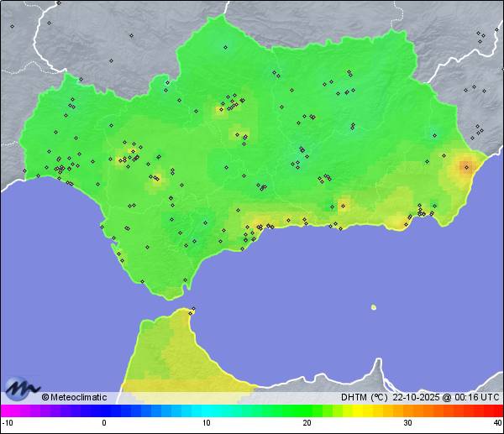The height and width of the screenshot is (434, 504).
Task: Select the cyan swatch above the 10 label
Action: (206, 410)
